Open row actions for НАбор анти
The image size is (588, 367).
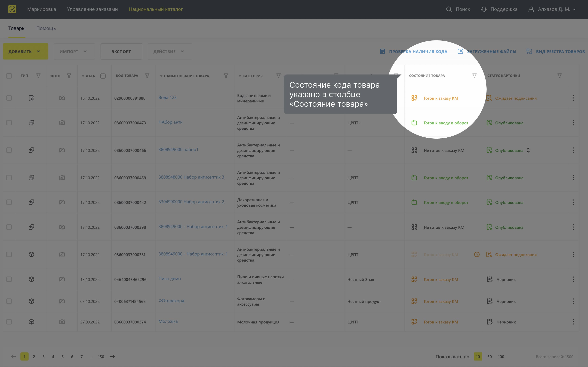pyautogui.click(x=573, y=123)
